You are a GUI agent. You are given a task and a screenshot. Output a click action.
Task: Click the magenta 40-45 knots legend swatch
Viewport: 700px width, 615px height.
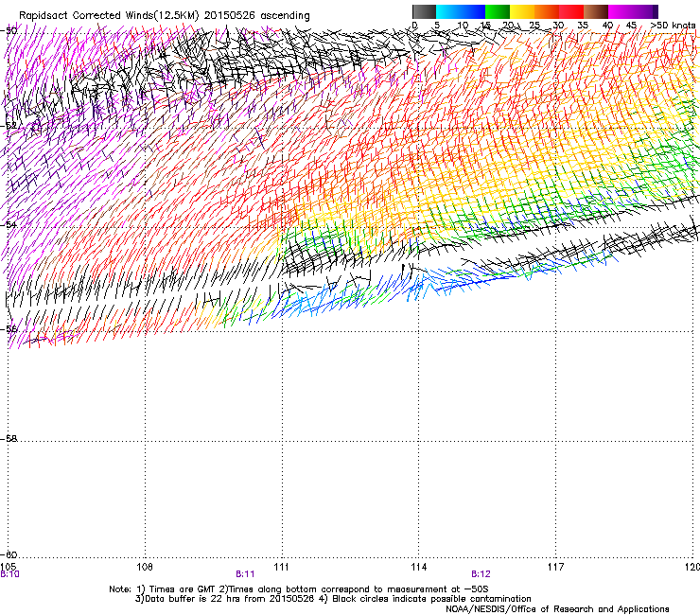[x=621, y=11]
